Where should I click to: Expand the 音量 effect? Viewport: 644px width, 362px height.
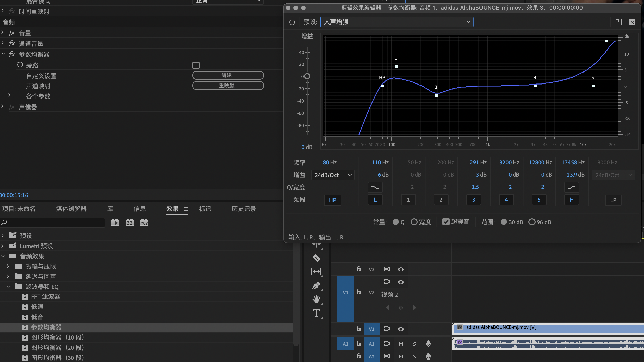tap(3, 32)
